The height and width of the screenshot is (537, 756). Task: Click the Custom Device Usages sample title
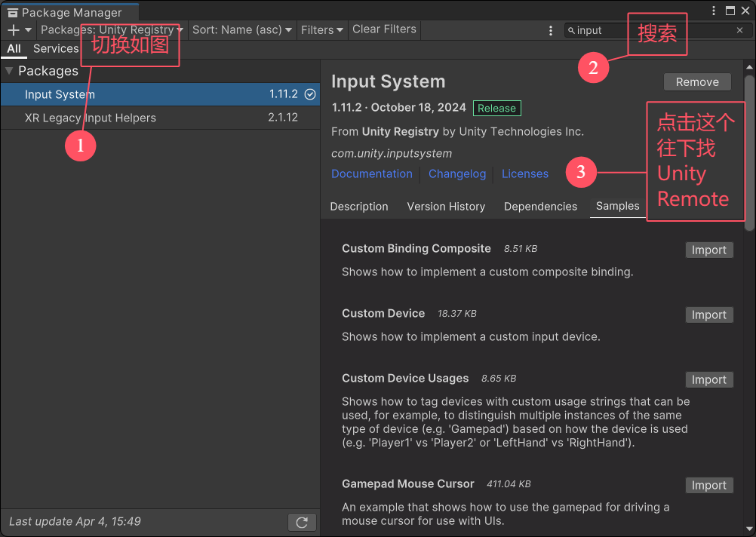click(x=405, y=379)
